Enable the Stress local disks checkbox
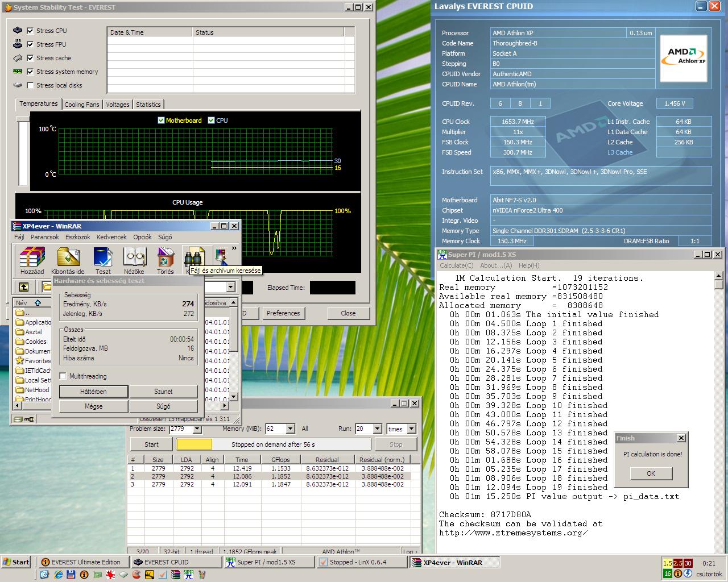 click(x=31, y=85)
